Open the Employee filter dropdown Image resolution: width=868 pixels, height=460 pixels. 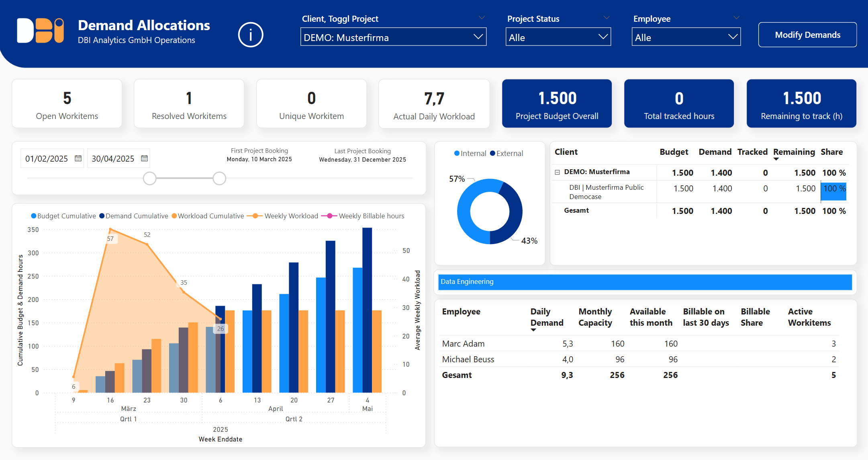point(686,37)
